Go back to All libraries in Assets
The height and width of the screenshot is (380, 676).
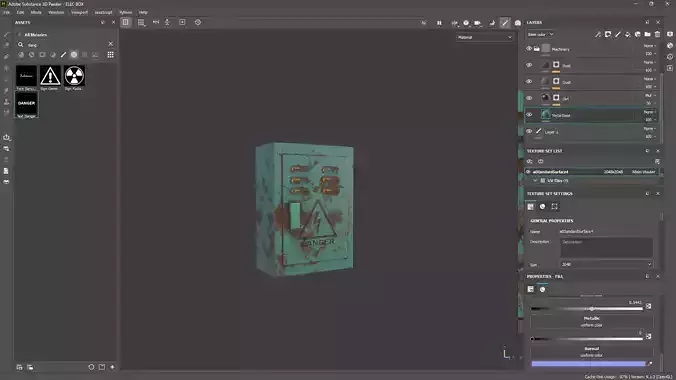click(x=19, y=35)
